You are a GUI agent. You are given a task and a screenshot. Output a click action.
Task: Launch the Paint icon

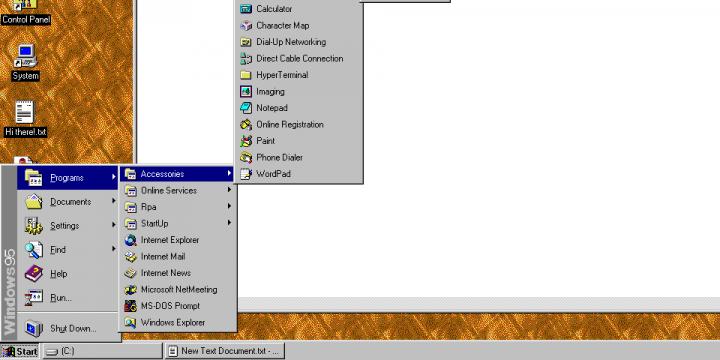click(x=246, y=141)
